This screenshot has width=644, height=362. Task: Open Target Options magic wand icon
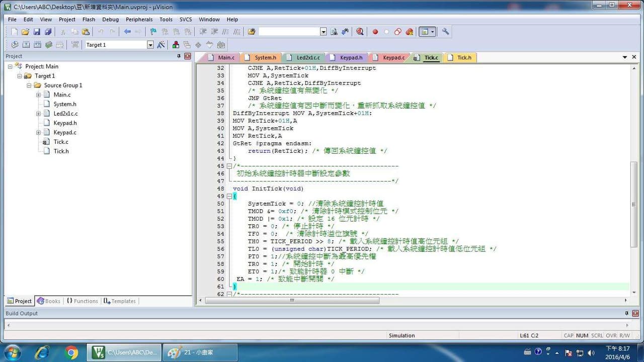(x=161, y=45)
